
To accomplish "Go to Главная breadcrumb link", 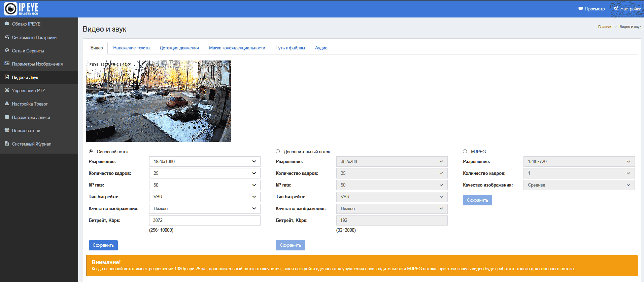I will pos(605,27).
